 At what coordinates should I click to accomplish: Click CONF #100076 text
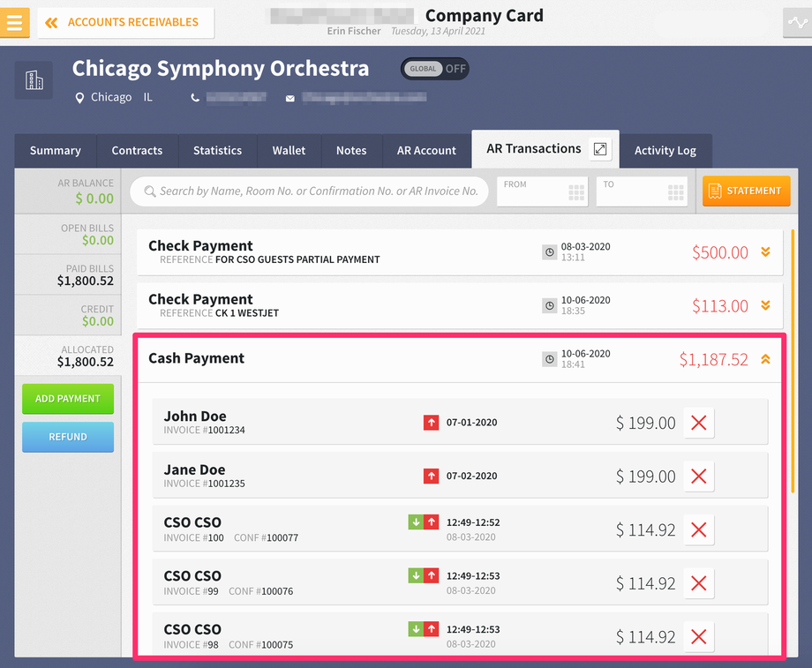point(261,591)
